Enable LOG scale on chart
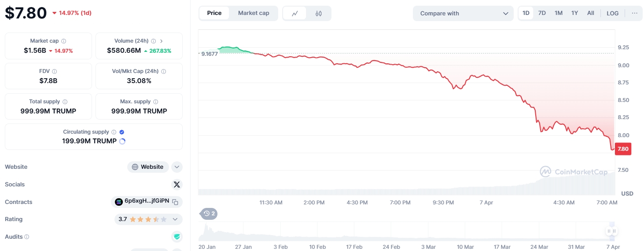The height and width of the screenshot is (251, 644). [612, 13]
